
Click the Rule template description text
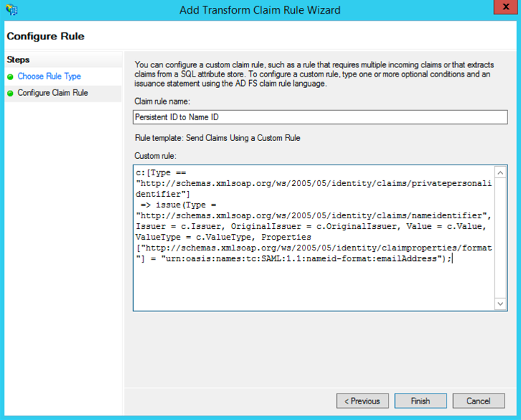217,137
